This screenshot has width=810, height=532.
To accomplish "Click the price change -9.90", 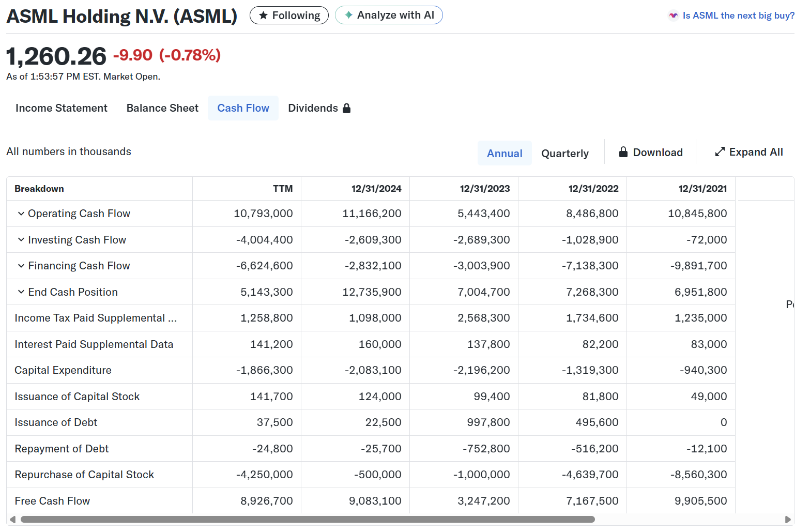I will (x=133, y=55).
